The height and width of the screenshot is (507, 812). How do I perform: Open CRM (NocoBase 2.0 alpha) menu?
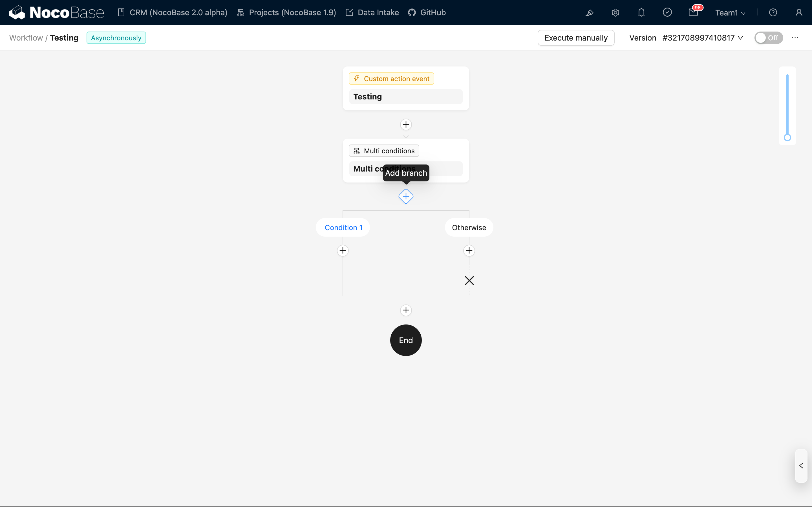[x=173, y=13]
